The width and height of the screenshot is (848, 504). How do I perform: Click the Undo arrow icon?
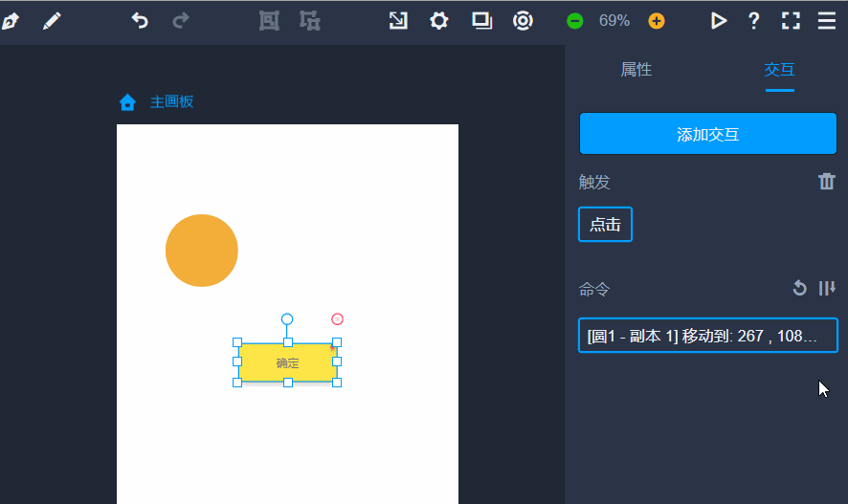140,21
